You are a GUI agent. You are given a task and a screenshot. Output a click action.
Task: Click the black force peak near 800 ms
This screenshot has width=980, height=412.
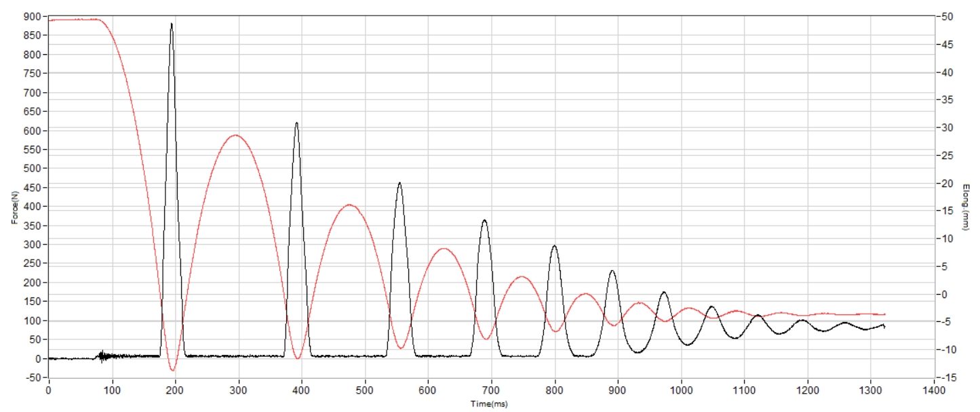(554, 246)
